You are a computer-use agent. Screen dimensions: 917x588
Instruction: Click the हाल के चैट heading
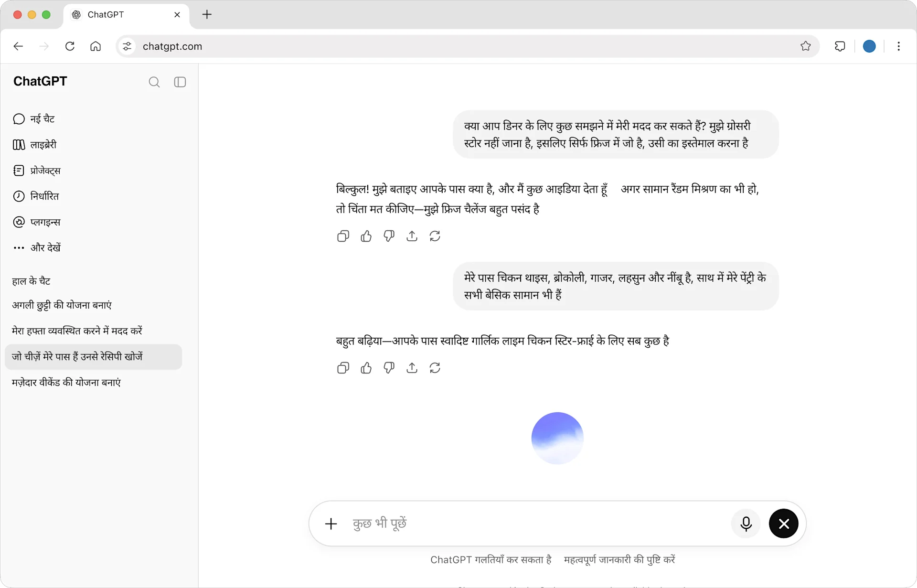point(31,281)
